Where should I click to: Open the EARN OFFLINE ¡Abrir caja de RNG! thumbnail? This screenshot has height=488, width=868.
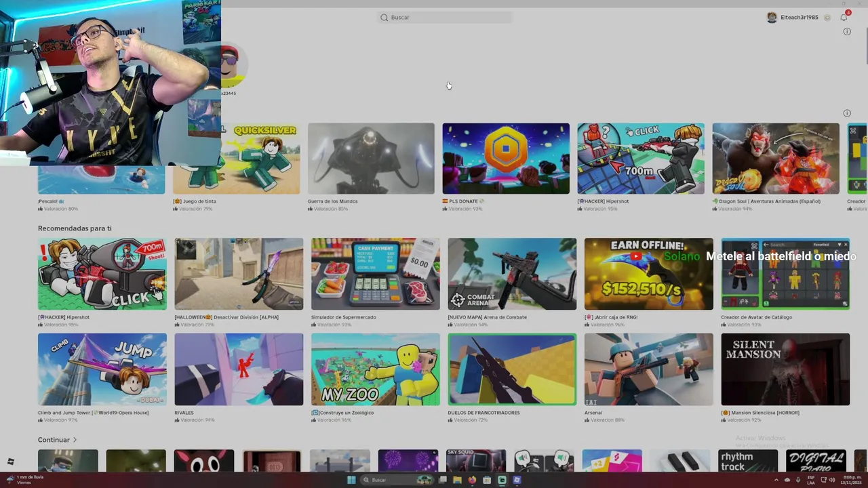click(649, 274)
